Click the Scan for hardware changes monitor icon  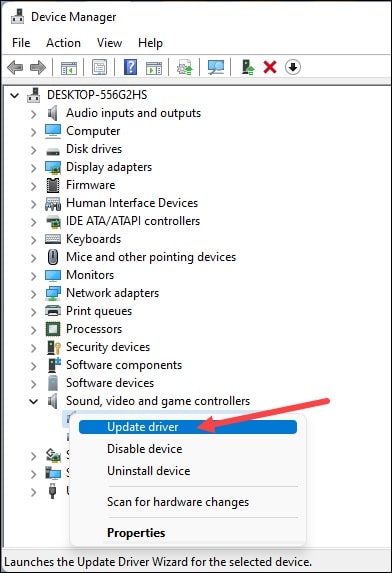pyautogui.click(x=216, y=67)
